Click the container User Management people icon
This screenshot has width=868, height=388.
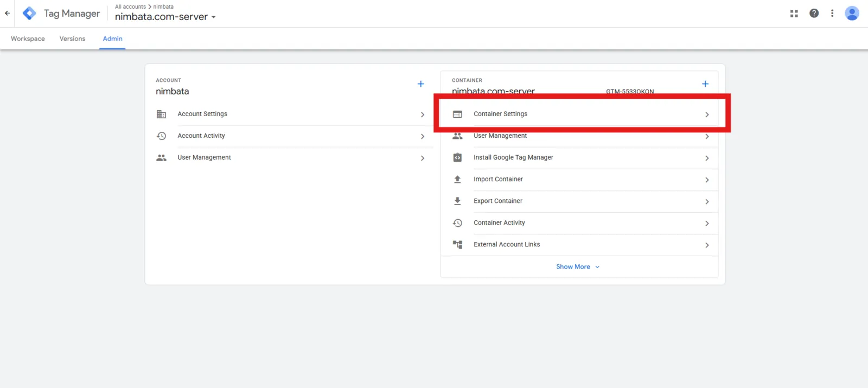click(x=457, y=136)
